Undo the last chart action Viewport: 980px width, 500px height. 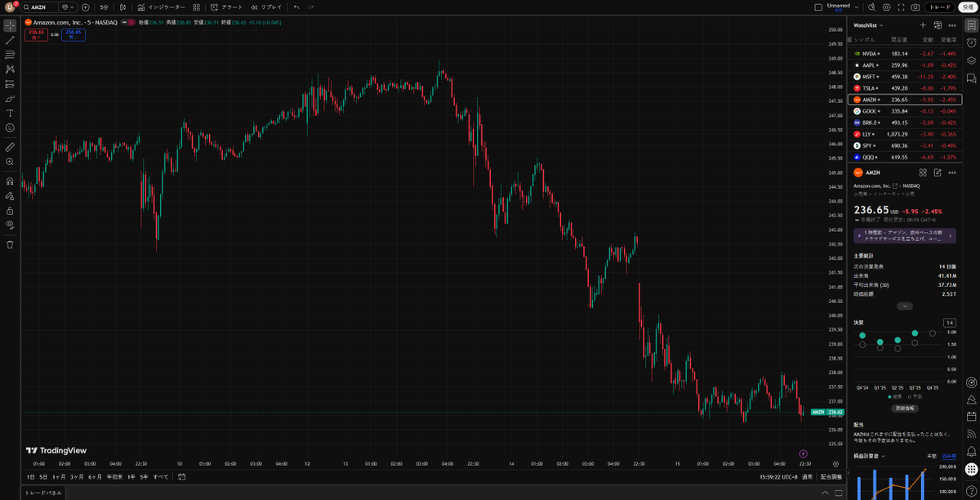(x=296, y=7)
